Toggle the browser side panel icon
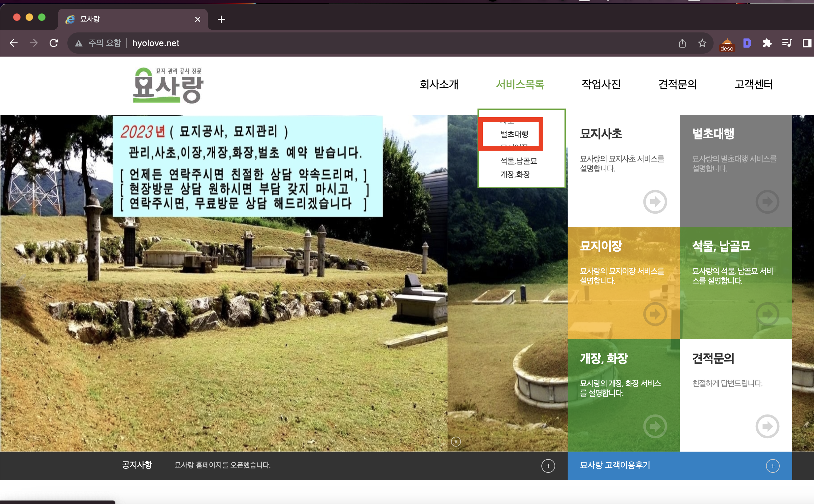 tap(807, 43)
